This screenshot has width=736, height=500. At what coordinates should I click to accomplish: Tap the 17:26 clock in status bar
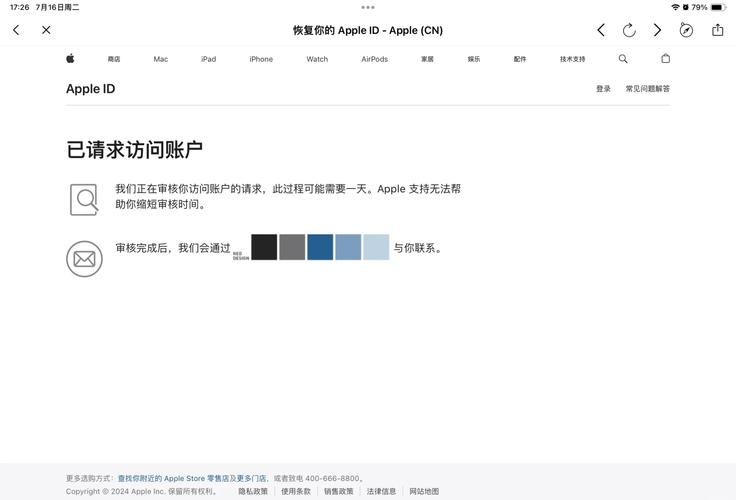tap(19, 7)
